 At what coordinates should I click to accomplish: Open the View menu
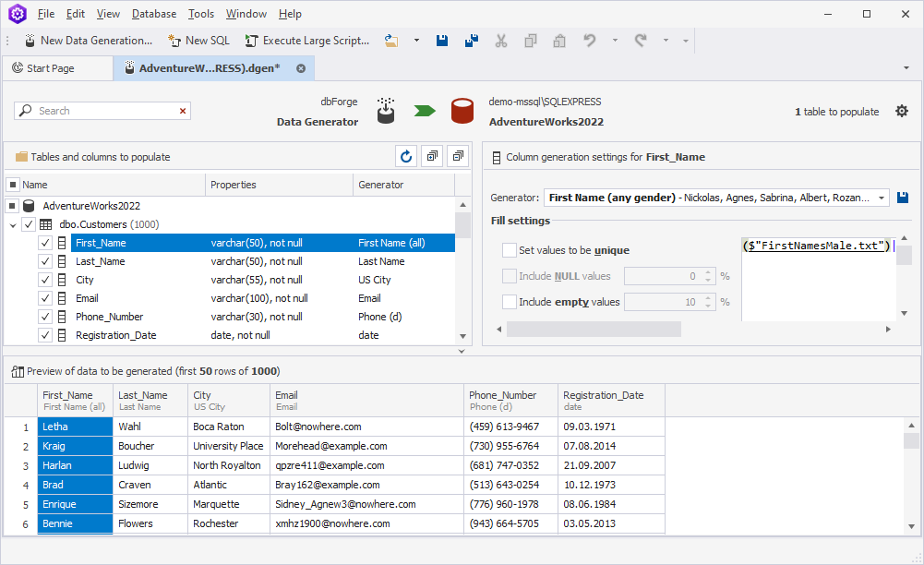108,14
